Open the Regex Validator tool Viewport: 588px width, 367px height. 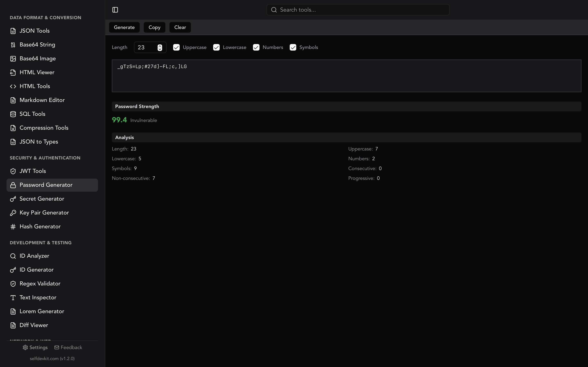[x=40, y=283]
